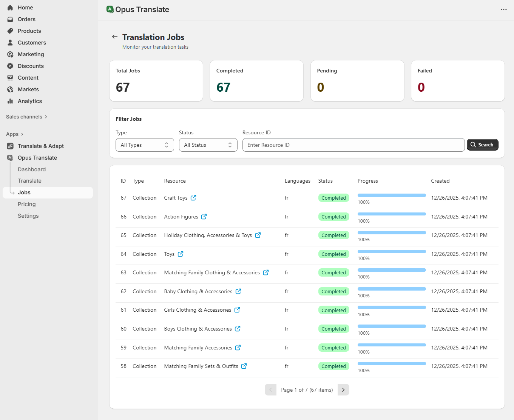Click the back arrow beside Translation Jobs

(x=115, y=37)
